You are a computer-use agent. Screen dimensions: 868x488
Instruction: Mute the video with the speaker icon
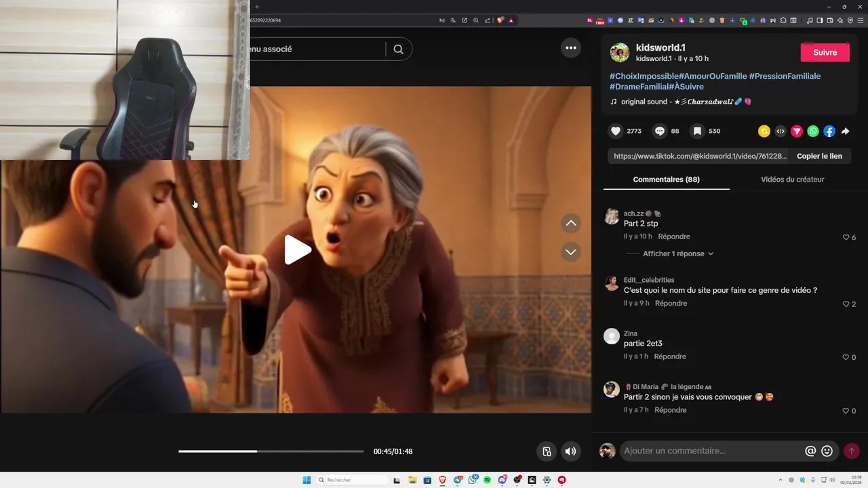(571, 451)
